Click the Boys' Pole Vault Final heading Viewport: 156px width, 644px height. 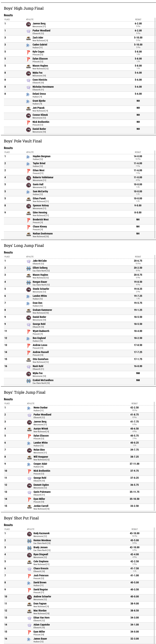click(23, 141)
